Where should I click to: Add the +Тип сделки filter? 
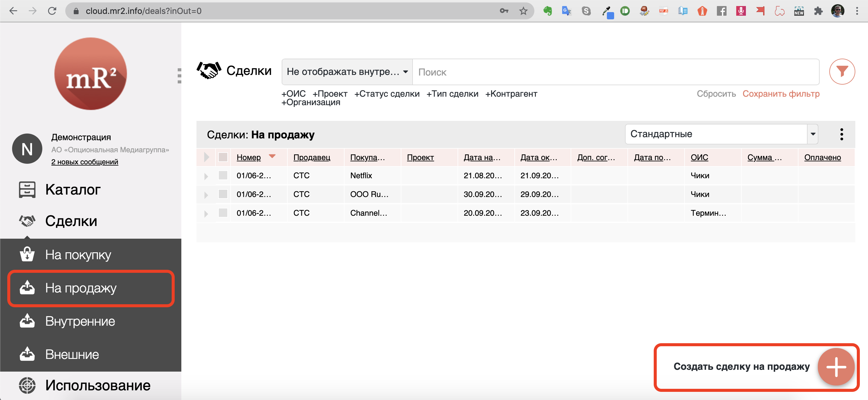click(x=452, y=94)
